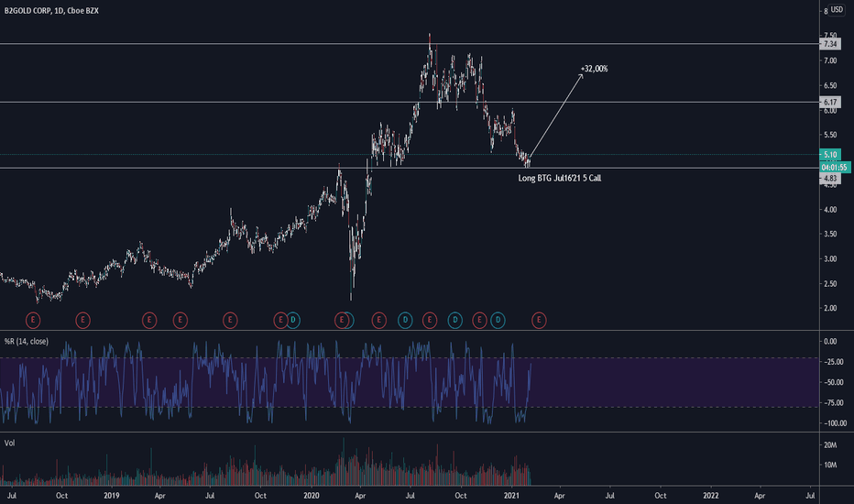The image size is (854, 504).
Task: Click 2.50 on the price scale
Action: [x=830, y=284]
